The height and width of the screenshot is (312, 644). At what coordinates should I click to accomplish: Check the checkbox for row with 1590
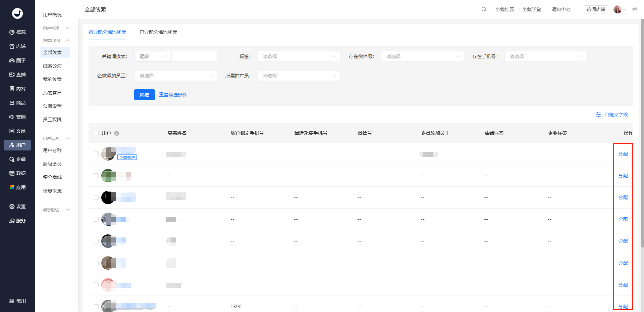[x=96, y=307]
